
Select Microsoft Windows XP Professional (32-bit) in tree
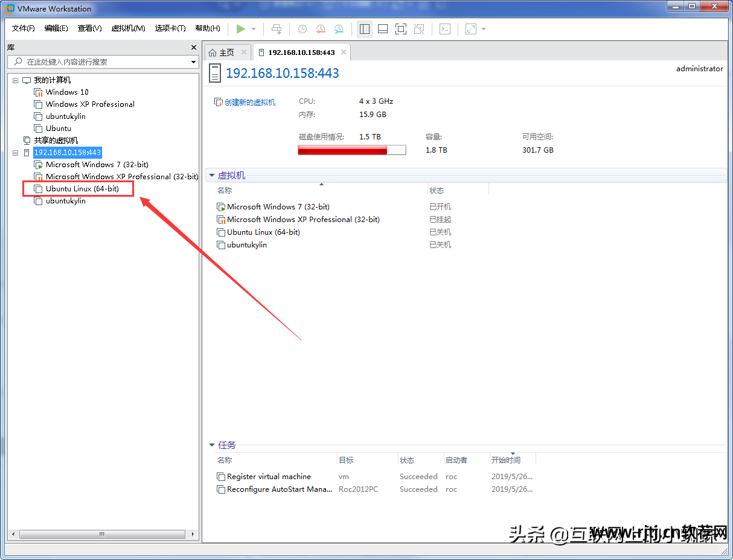(x=122, y=177)
